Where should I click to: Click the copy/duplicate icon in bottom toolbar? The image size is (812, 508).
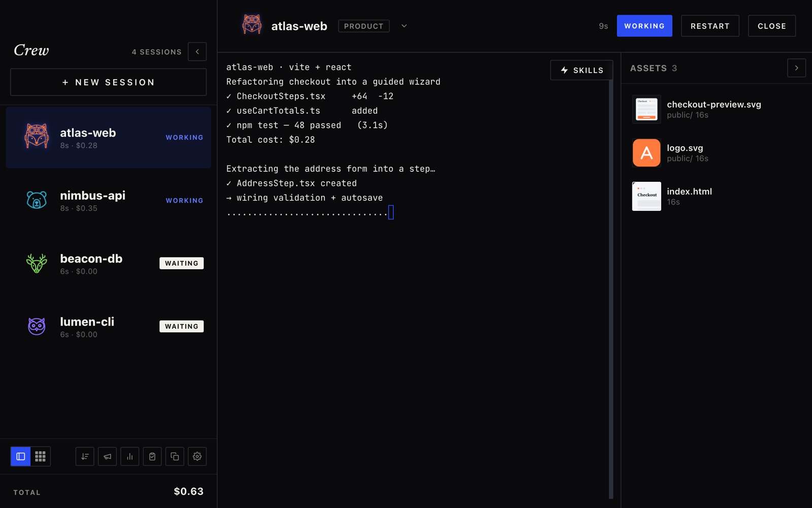pos(175,456)
